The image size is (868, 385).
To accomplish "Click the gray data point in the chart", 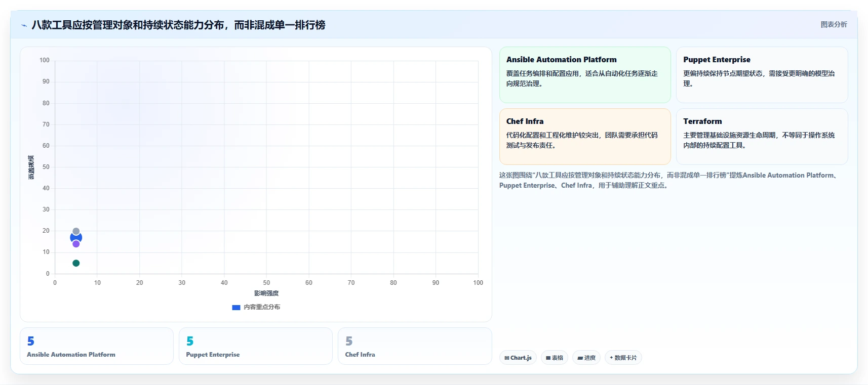I will tap(76, 231).
